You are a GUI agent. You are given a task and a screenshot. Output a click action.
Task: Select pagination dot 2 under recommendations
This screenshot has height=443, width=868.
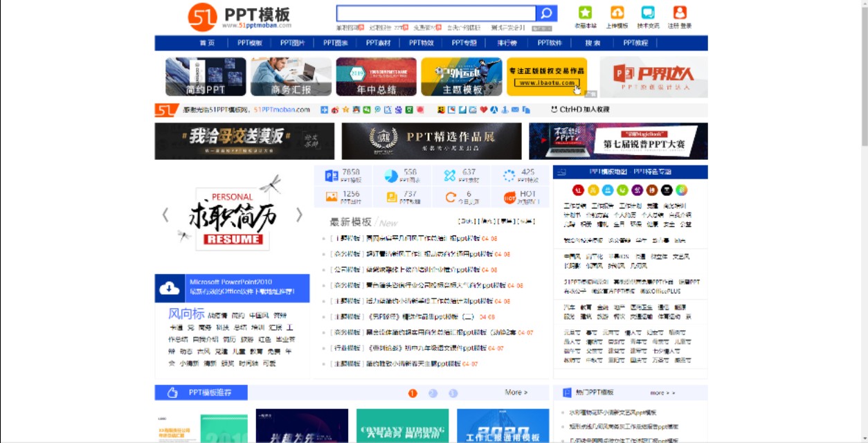(x=432, y=392)
